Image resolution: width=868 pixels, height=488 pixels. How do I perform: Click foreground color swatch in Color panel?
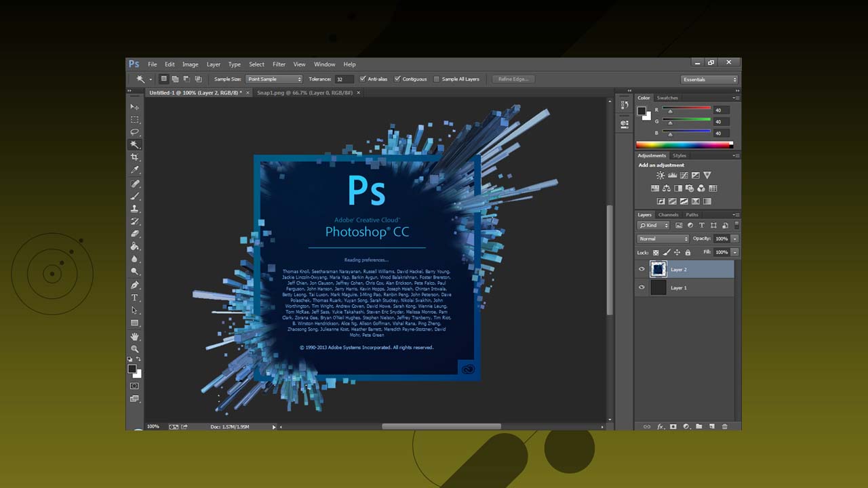[x=642, y=110]
